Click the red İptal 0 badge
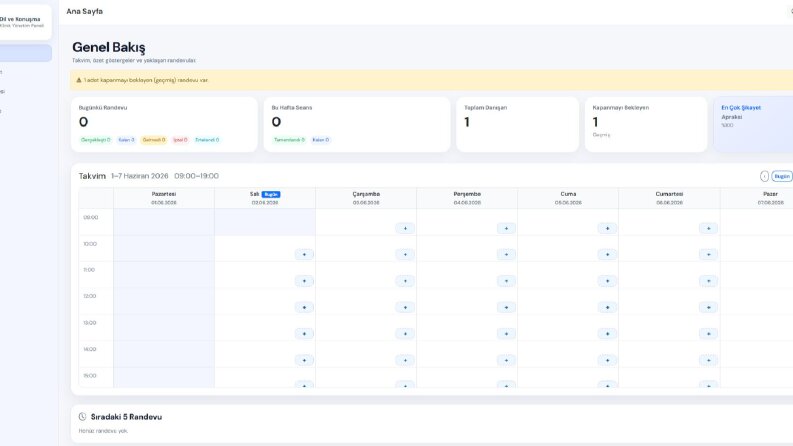The width and height of the screenshot is (793, 446). click(181, 140)
